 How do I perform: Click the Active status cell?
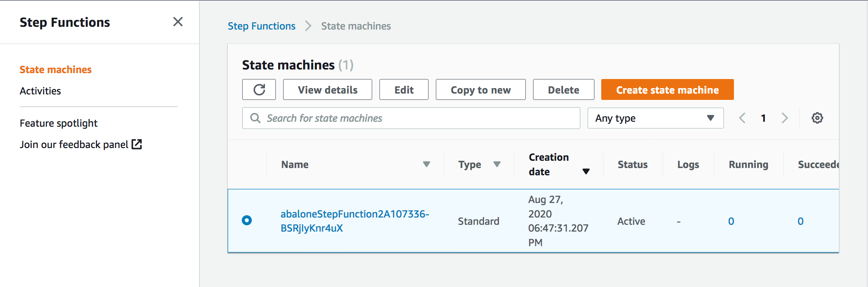coord(631,221)
